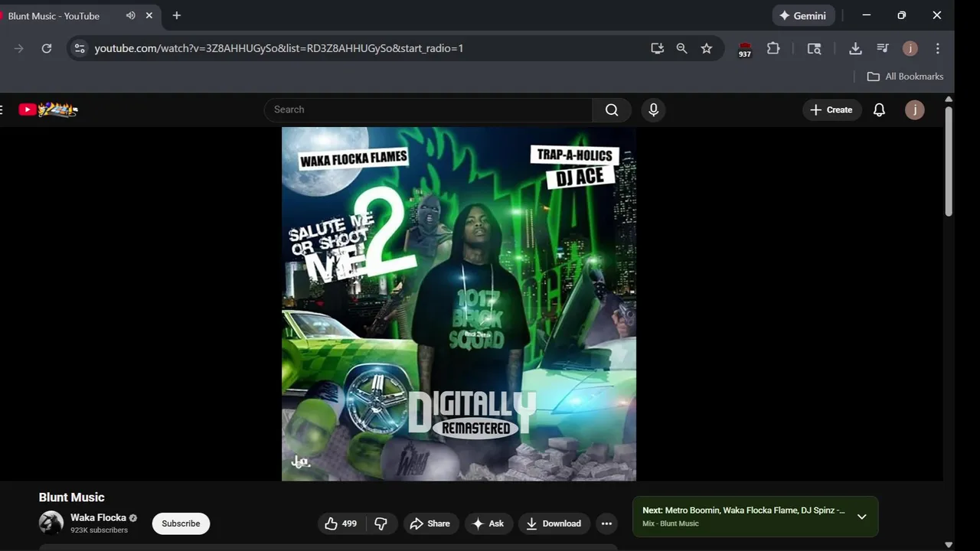Open media controls in toolbar

883,48
